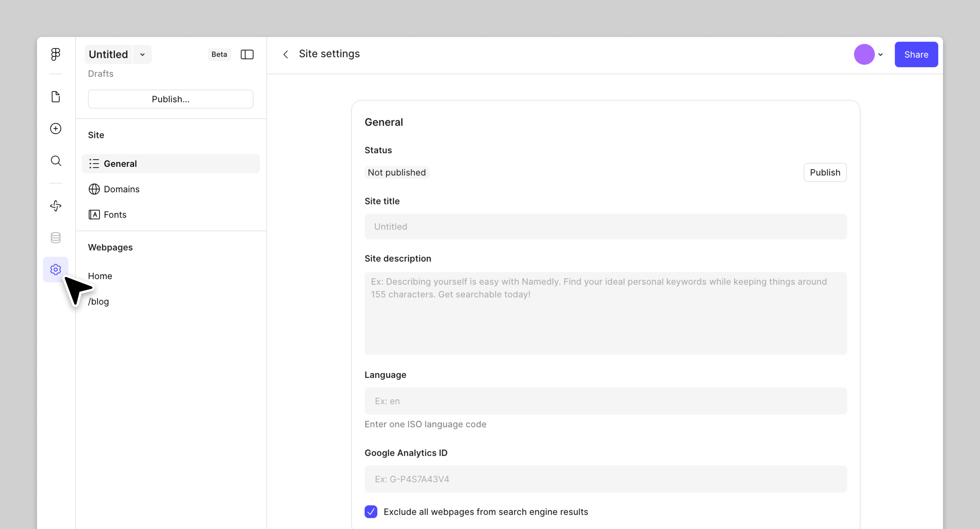980x529 pixels.
Task: Uncheck Exclude all webpages from search engines
Action: [x=371, y=511]
